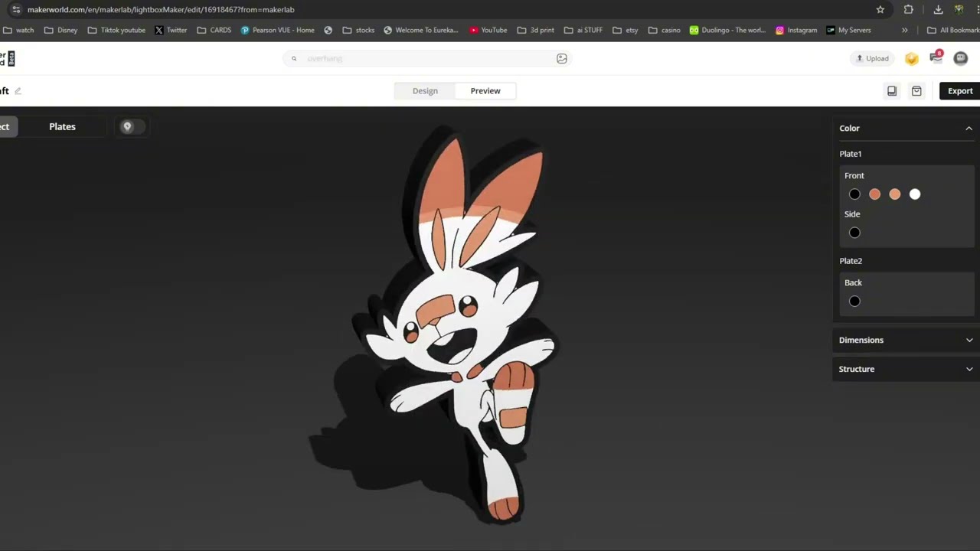Click the Upload button

872,58
